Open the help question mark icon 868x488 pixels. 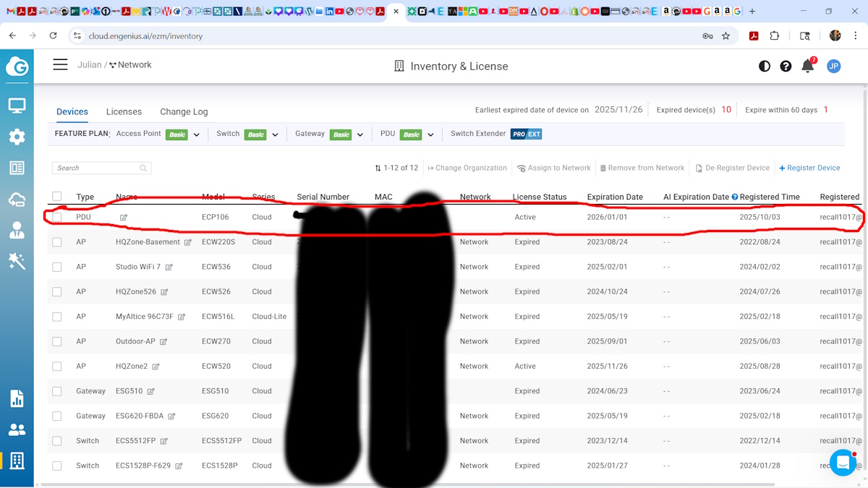click(x=786, y=66)
